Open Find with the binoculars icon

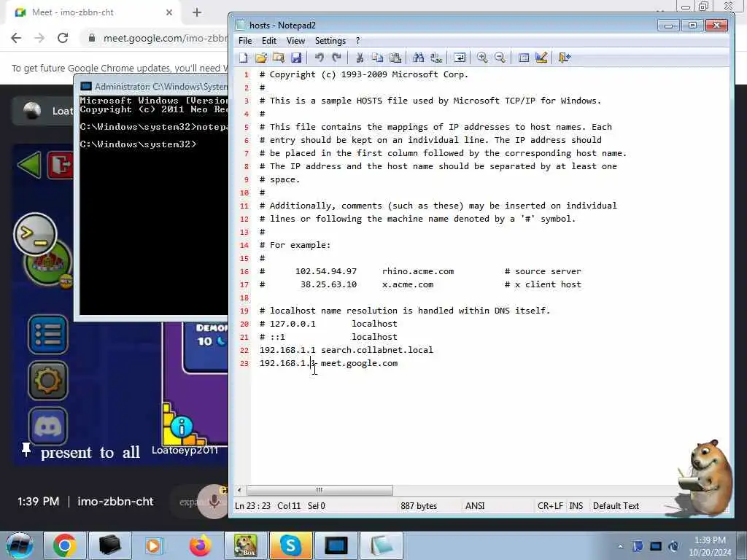(x=418, y=58)
